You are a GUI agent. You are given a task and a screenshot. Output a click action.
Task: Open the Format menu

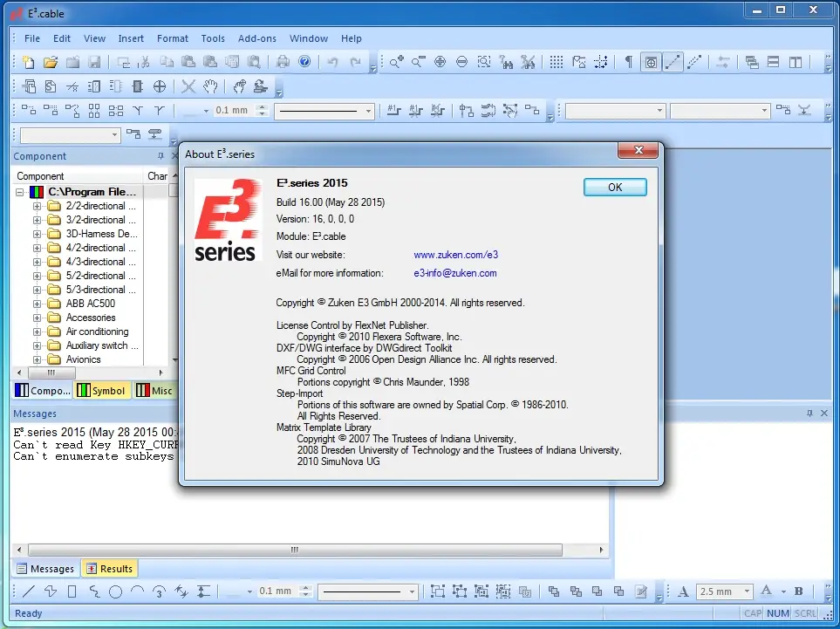(x=173, y=38)
